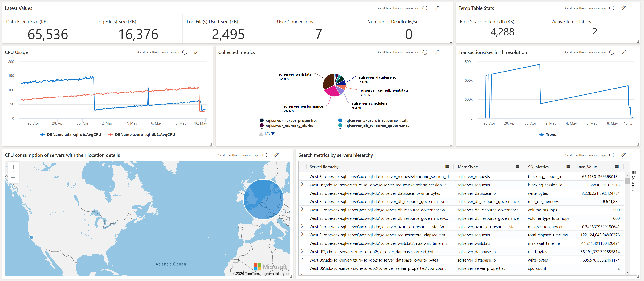The height and width of the screenshot is (281, 644).
Task: Expand West Europe database_io write_bytes row
Action: point(302,193)
